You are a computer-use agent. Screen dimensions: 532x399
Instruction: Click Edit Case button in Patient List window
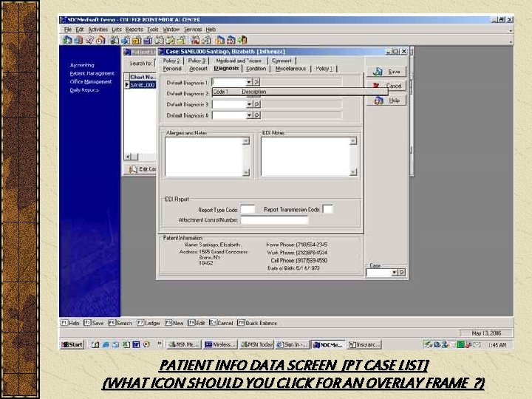pyautogui.click(x=141, y=168)
